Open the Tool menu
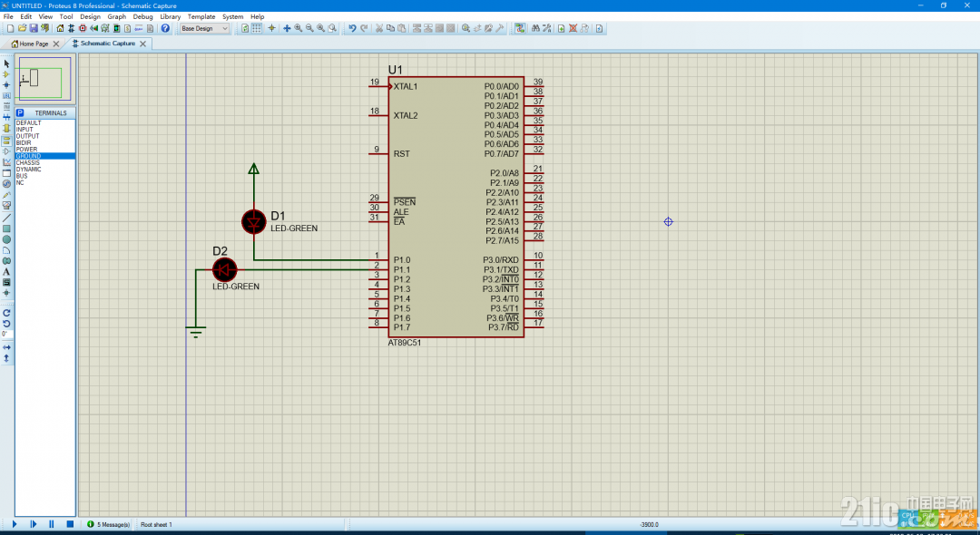Image resolution: width=980 pixels, height=535 pixels. pyautogui.click(x=66, y=17)
